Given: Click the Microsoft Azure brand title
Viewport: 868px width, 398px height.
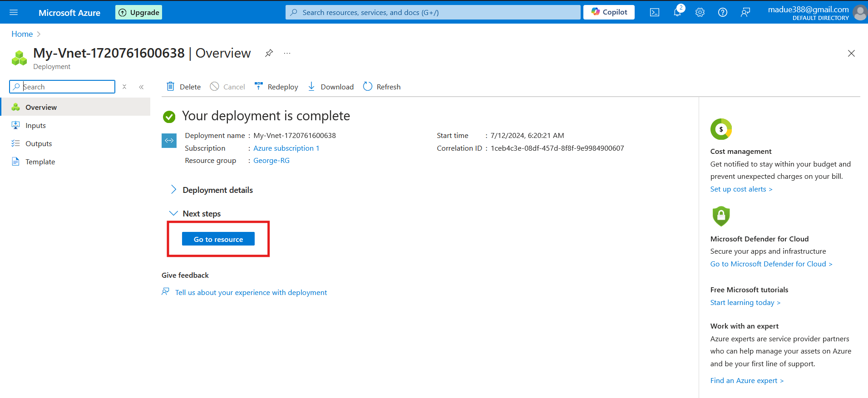Looking at the screenshot, I should (x=69, y=13).
